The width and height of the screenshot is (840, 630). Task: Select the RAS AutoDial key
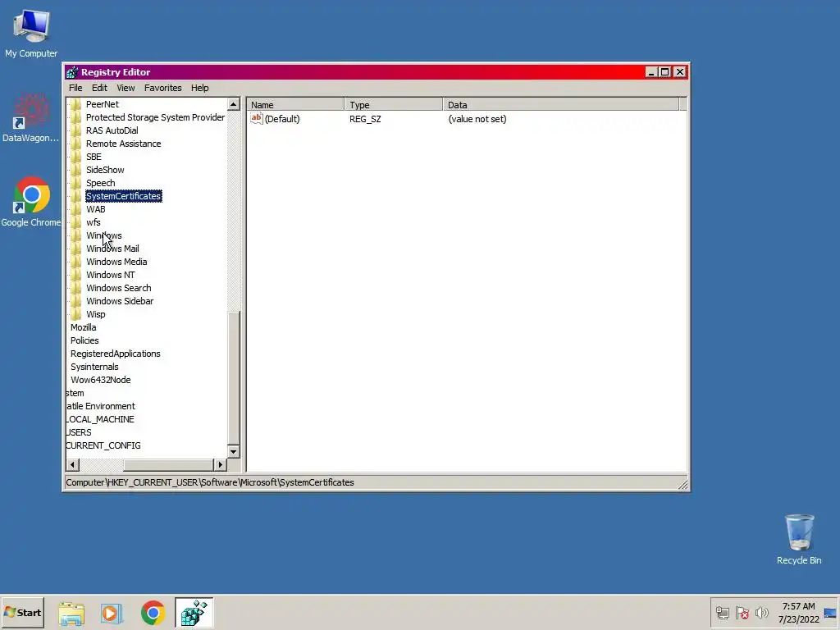click(x=112, y=130)
